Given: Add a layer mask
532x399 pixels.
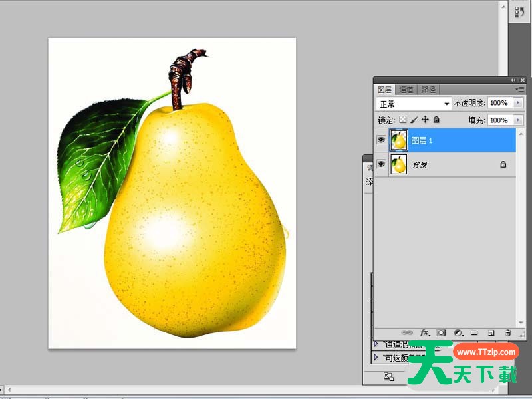Looking at the screenshot, I should (440, 332).
